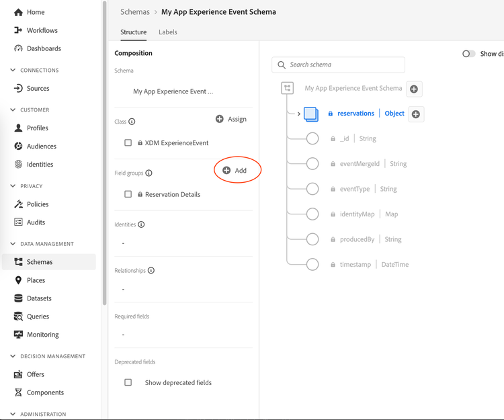Click the Assign class button

(x=231, y=119)
